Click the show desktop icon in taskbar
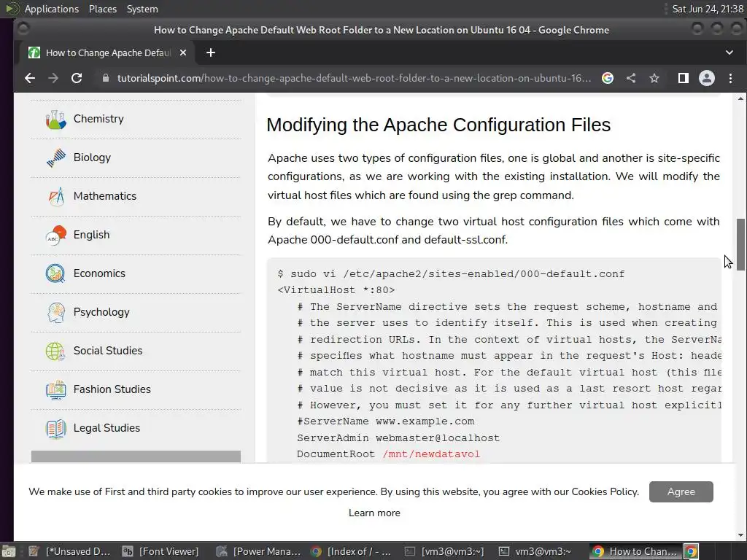This screenshot has width=747, height=560. coord(9,551)
